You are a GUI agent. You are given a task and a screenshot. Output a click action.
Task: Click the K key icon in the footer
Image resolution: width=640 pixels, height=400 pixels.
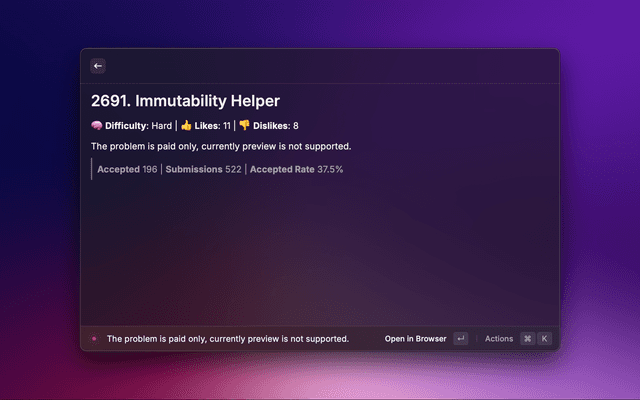pyautogui.click(x=545, y=339)
